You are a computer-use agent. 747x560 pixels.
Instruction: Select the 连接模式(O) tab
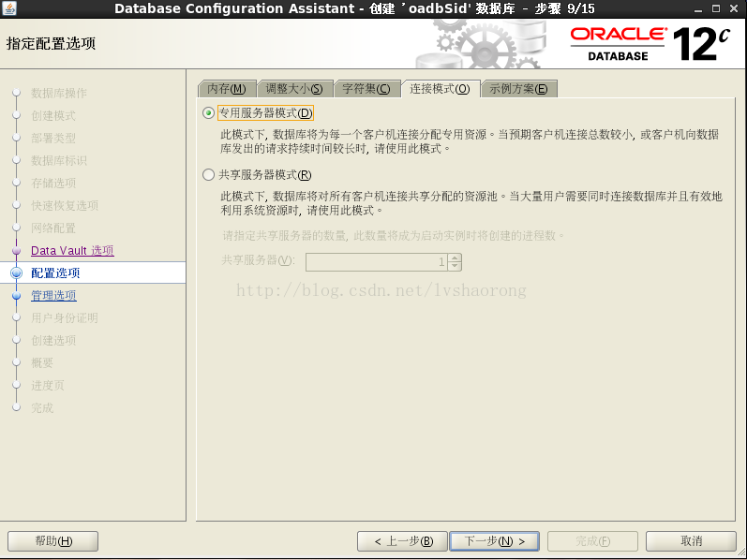[x=441, y=89]
